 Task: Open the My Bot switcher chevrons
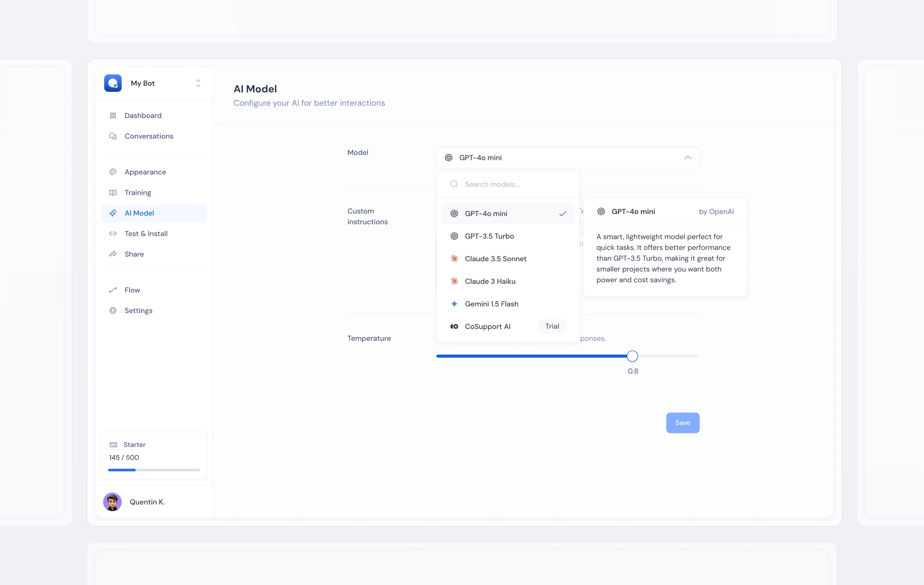coord(198,83)
